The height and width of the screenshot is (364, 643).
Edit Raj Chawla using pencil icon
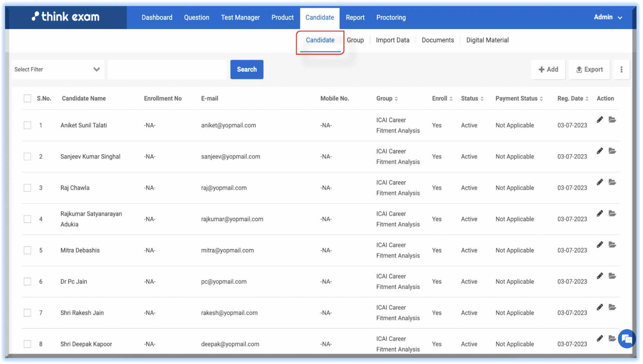(x=600, y=182)
